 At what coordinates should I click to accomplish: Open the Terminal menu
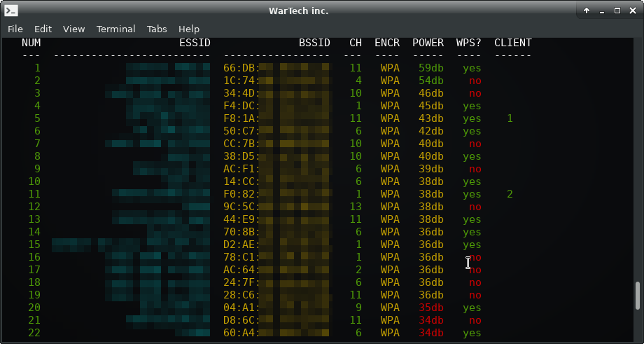[116, 29]
